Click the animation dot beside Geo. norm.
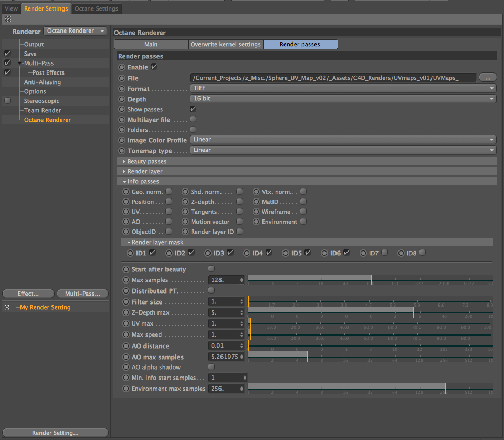 pos(126,192)
